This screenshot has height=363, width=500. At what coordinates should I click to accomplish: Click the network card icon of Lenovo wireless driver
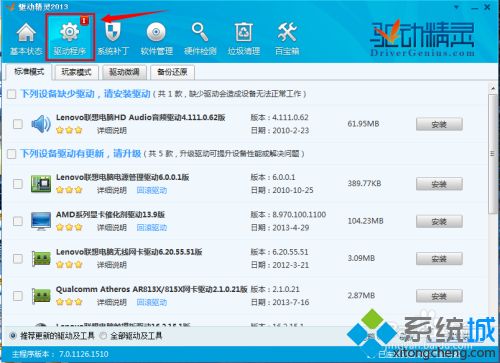point(41,258)
